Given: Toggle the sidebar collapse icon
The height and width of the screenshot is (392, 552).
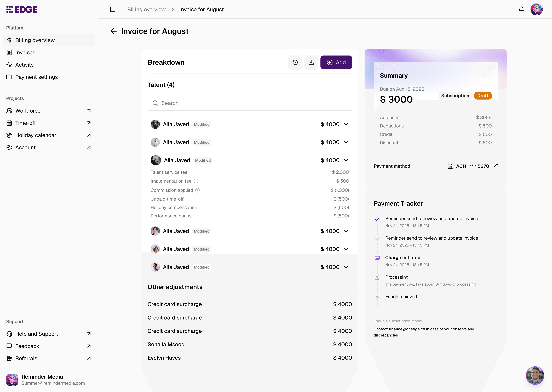Looking at the screenshot, I should point(113,9).
